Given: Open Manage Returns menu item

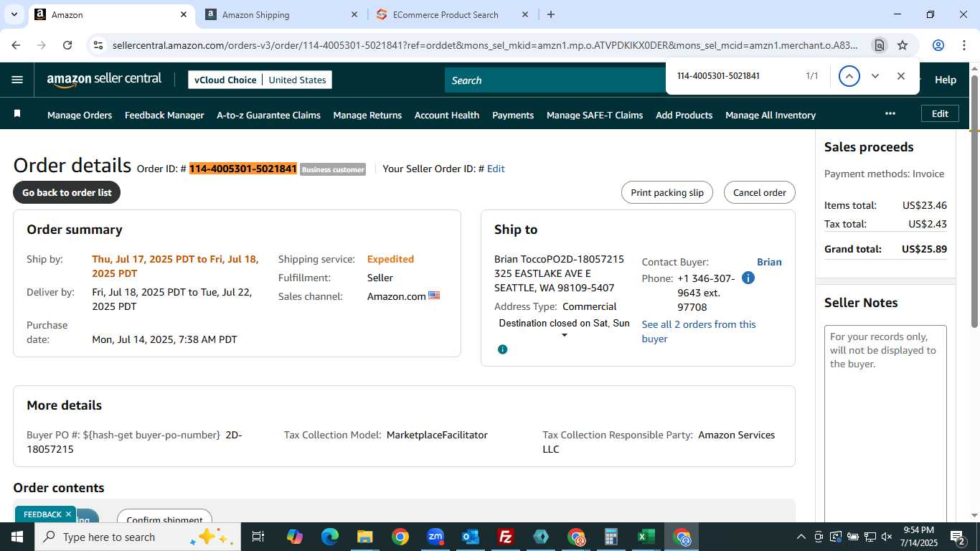Looking at the screenshot, I should pyautogui.click(x=367, y=115).
